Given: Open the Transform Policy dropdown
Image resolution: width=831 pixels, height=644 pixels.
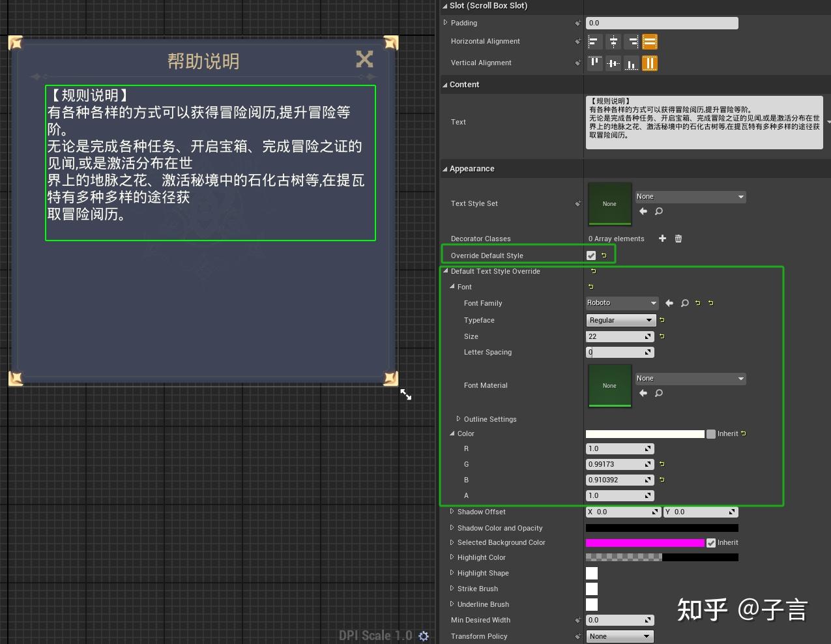Looking at the screenshot, I should tap(619, 636).
